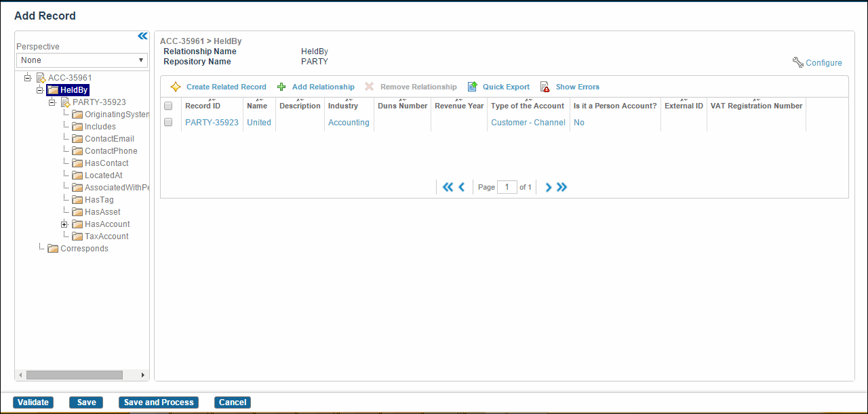Click the tree scrollbar left arrow
Image resolution: width=868 pixels, height=414 pixels.
(x=20, y=375)
